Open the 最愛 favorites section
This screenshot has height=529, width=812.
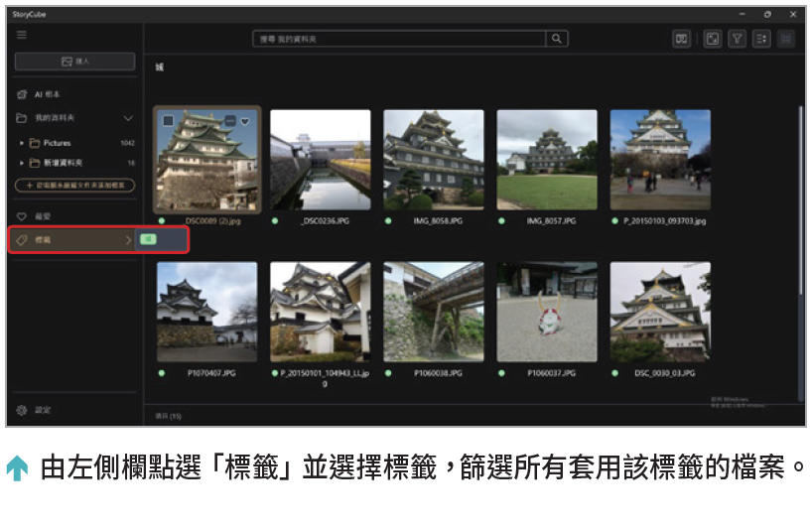tap(75, 216)
